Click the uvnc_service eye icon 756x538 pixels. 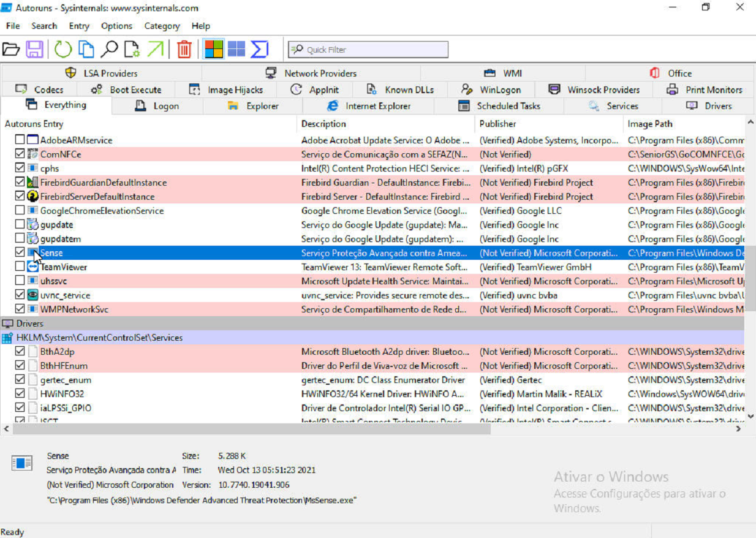pos(33,295)
